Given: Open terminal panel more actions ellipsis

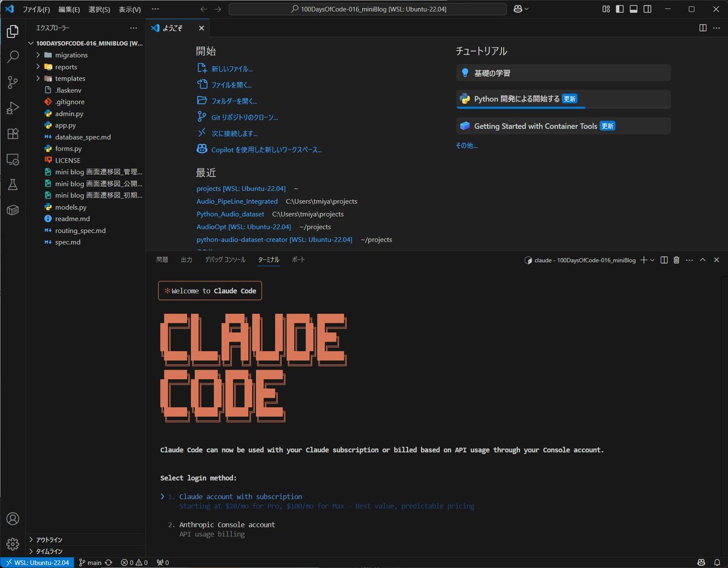Looking at the screenshot, I should coord(690,260).
